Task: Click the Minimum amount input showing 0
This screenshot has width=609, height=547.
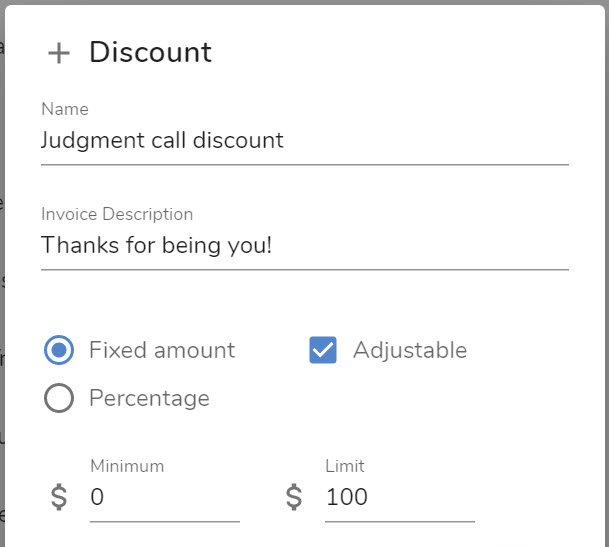Action: tap(165, 497)
